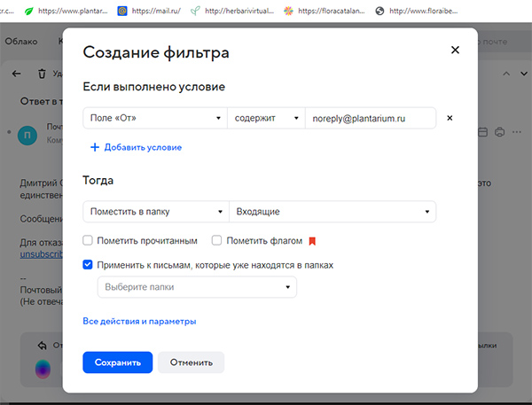Screen dimensions: 532x405
Task: Expand the «Входящие» folder dropdown
Action: (332, 212)
